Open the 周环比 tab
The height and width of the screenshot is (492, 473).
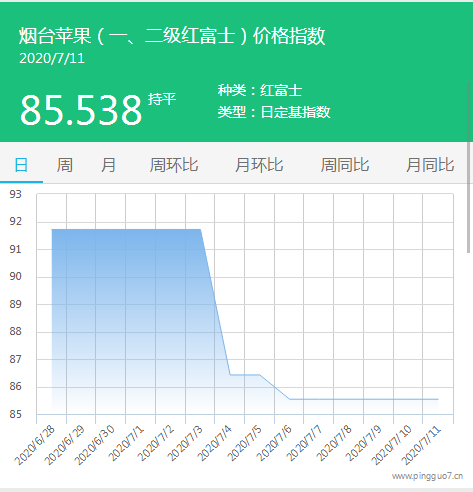coord(174,165)
